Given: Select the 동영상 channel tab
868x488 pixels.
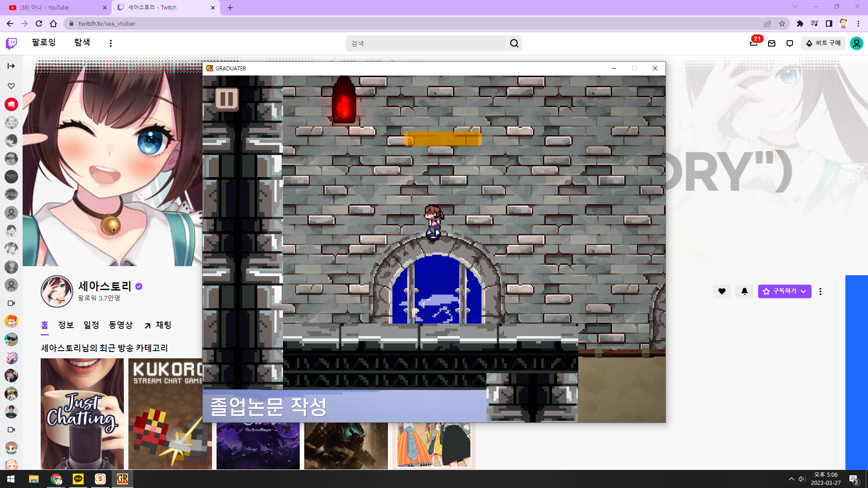Looking at the screenshot, I should point(121,325).
